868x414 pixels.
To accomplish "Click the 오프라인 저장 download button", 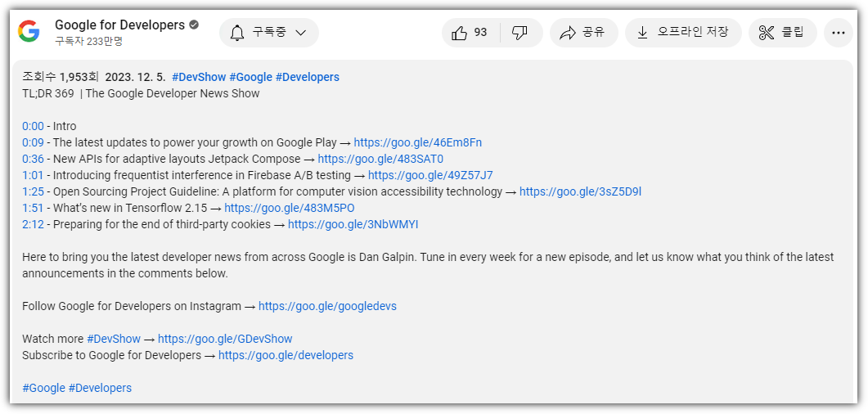I will [683, 33].
